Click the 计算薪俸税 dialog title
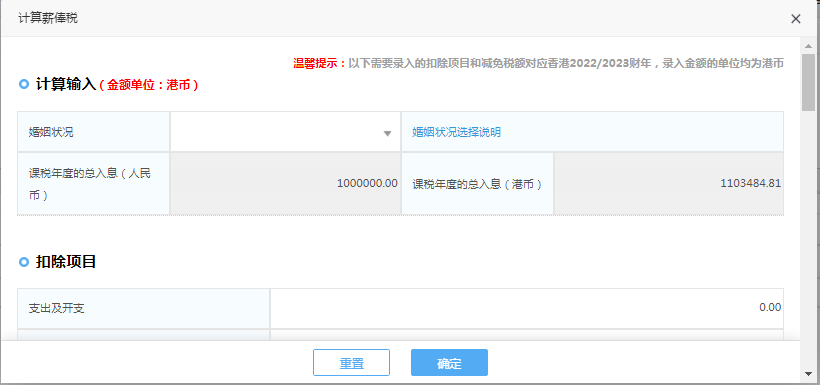The image size is (820, 385). point(48,19)
